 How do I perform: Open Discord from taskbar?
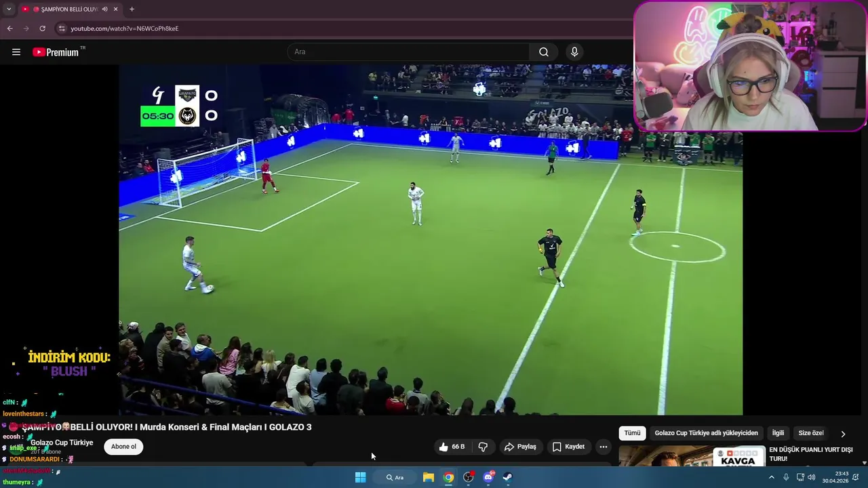[488, 477]
